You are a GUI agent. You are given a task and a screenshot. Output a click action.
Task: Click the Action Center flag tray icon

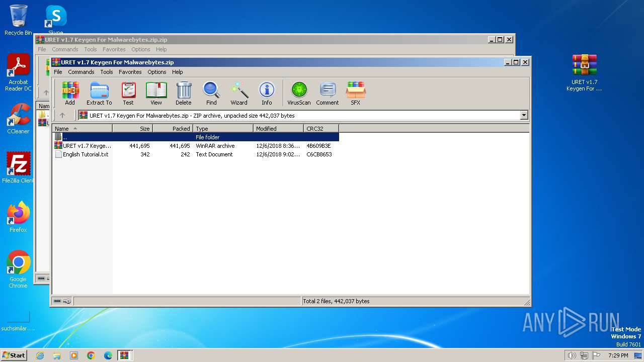[x=596, y=355]
